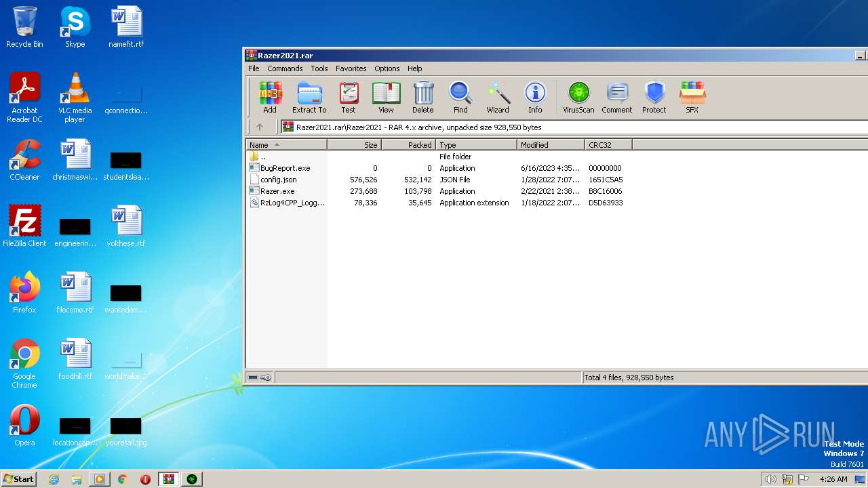Click the Delete trash icon

coord(423,98)
